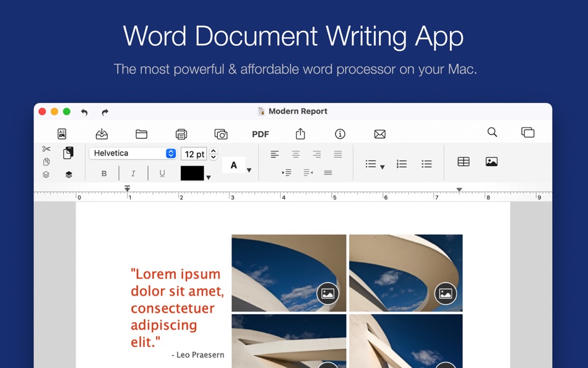Decrease indent with the left-arrow indent icon
This screenshot has width=588, height=368.
308,173
